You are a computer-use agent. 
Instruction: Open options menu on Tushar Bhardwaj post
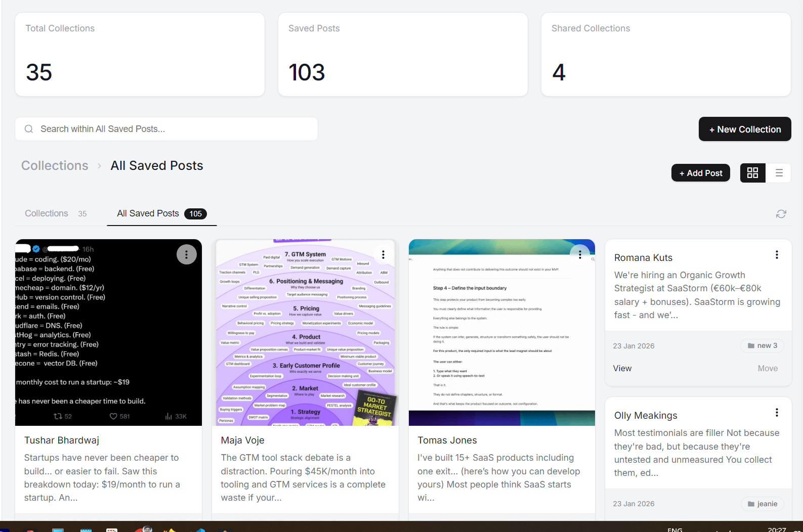186,254
